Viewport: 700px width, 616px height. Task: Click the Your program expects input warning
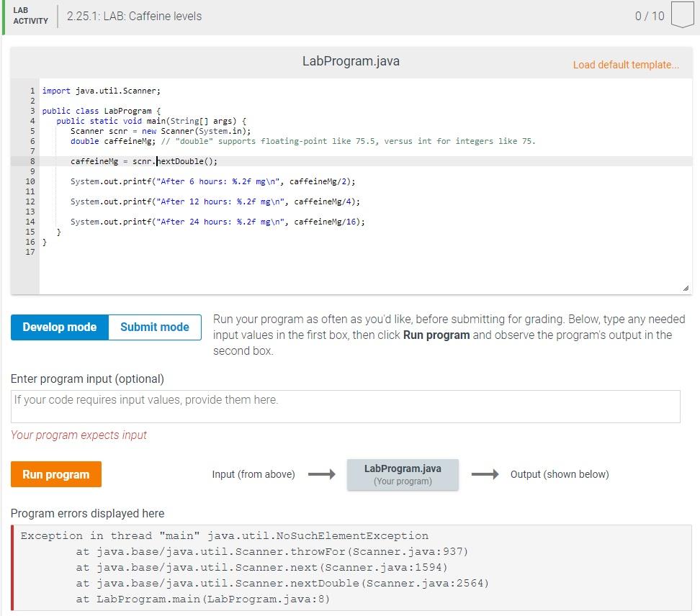coord(79,435)
